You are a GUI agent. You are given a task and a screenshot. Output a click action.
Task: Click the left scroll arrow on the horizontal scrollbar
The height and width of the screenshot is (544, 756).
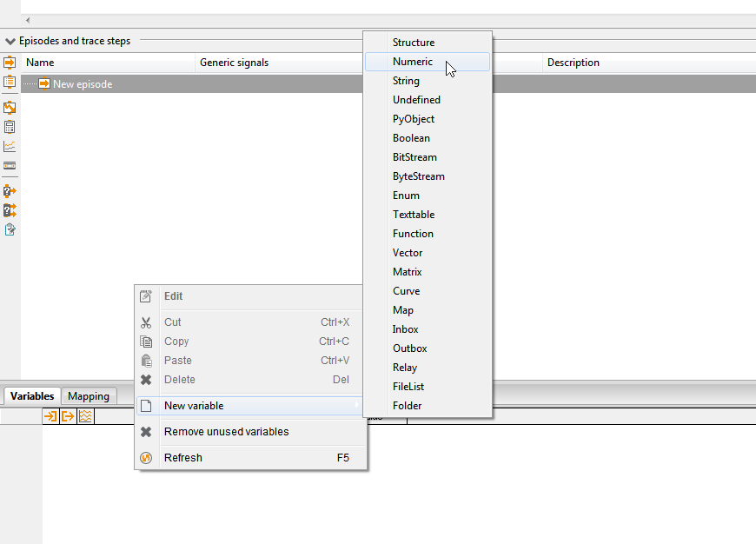[x=28, y=20]
